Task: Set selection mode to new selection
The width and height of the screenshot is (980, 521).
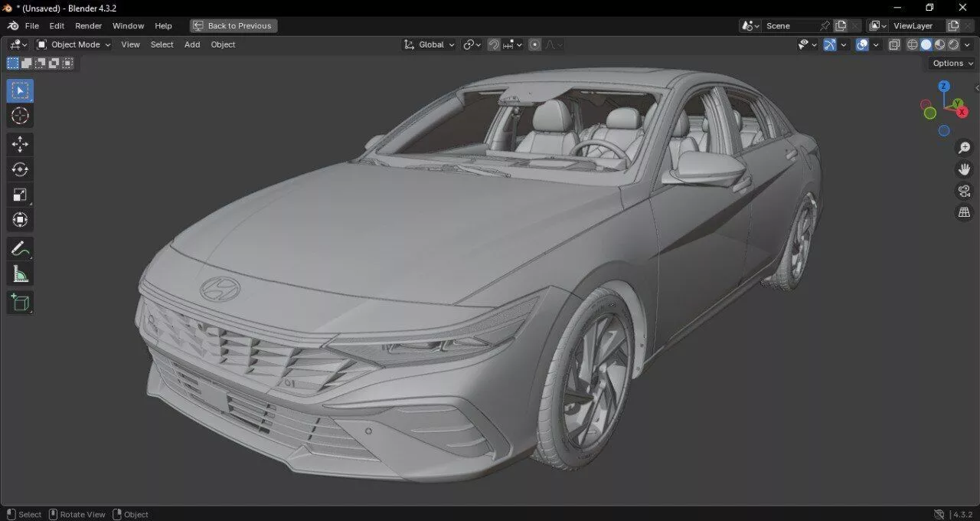Action: click(13, 64)
